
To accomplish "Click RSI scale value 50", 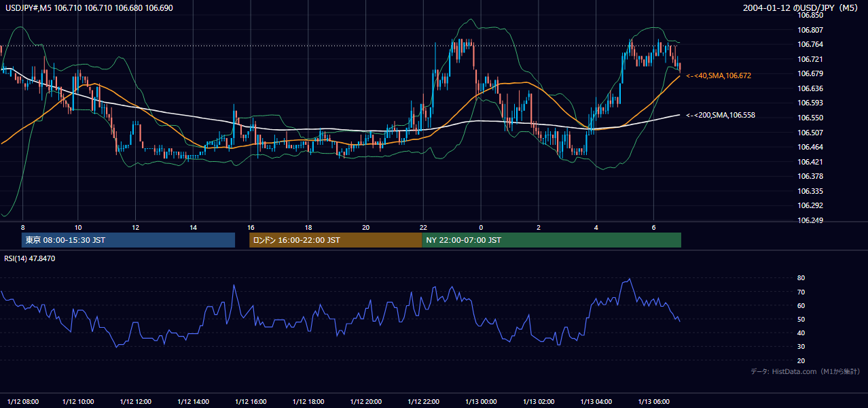I will click(x=801, y=320).
